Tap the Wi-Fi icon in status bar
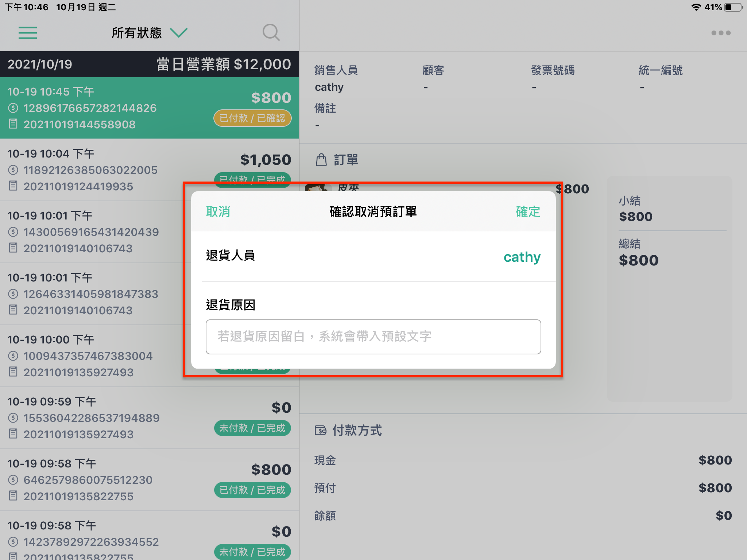This screenshot has width=747, height=560. [x=696, y=7]
